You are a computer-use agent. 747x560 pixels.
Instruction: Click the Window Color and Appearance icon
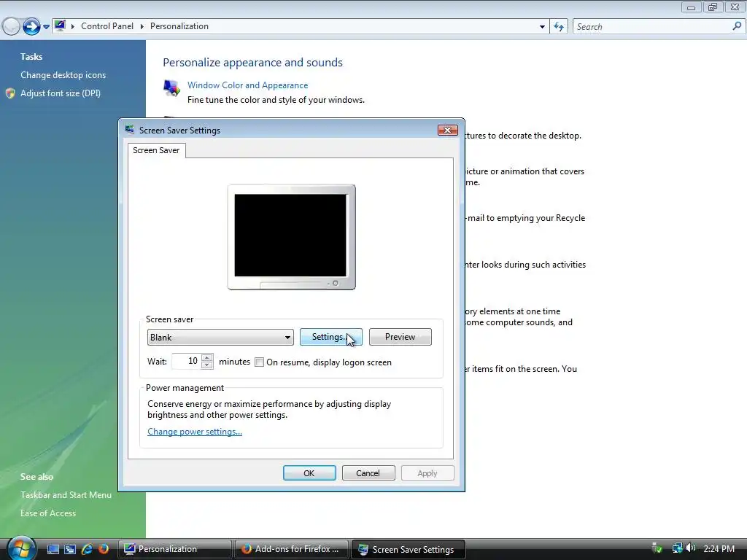pos(171,88)
